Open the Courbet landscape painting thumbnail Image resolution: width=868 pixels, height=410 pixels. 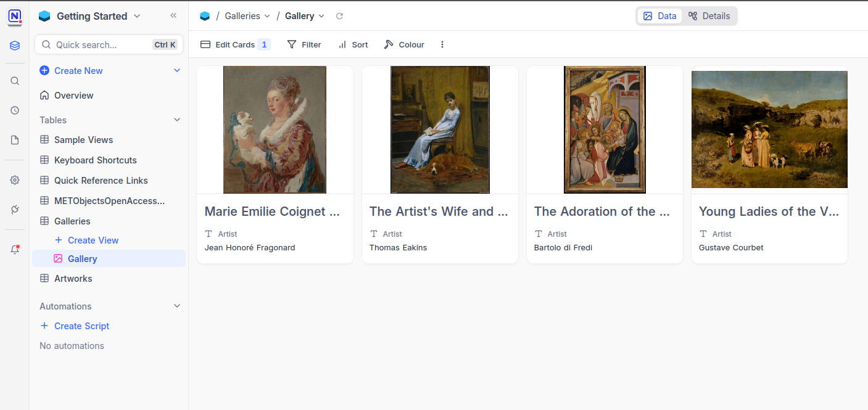coord(769,129)
